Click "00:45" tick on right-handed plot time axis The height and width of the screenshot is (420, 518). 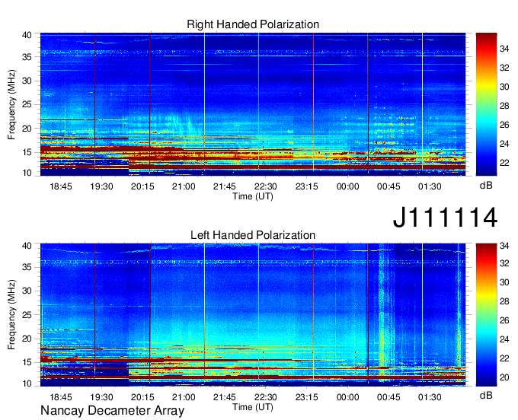click(x=388, y=186)
